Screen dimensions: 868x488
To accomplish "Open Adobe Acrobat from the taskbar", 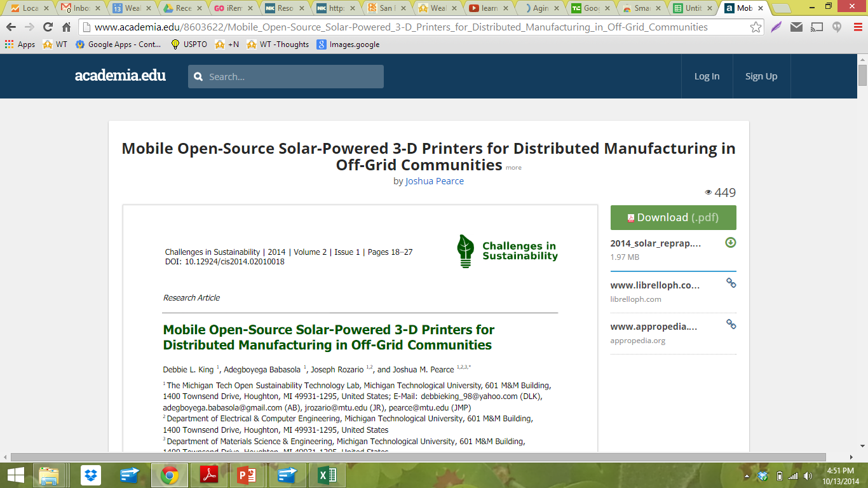I will click(209, 475).
